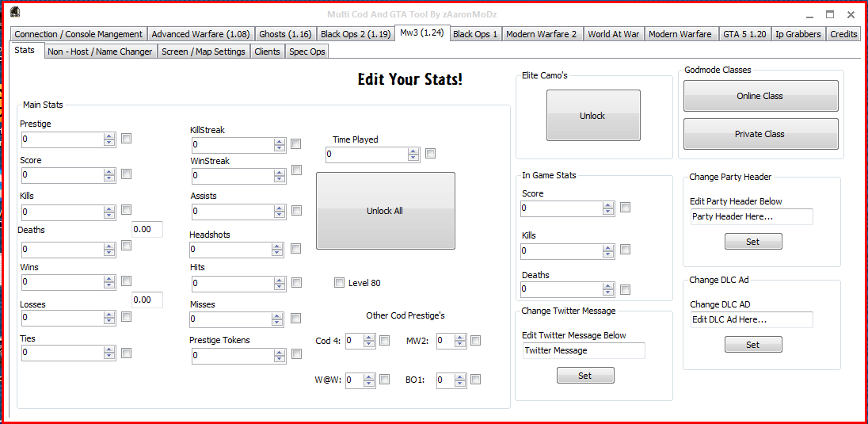Click the app icon in title bar

16,12
